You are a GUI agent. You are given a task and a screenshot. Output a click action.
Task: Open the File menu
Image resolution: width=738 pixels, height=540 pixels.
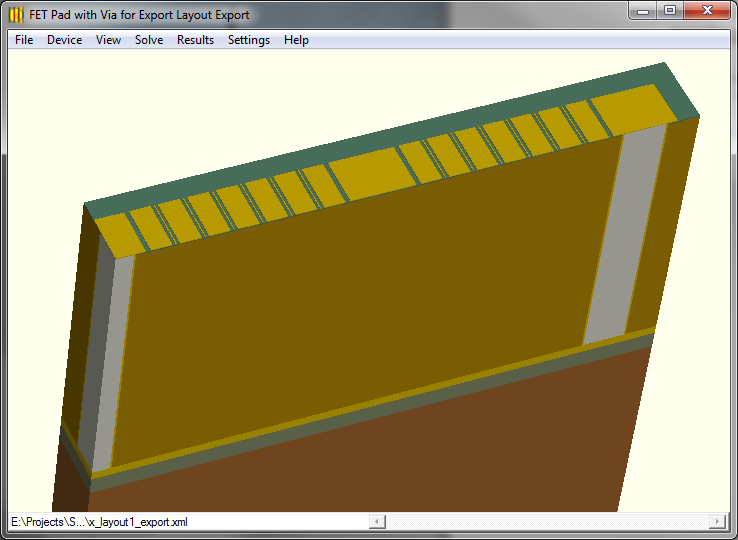click(x=24, y=40)
